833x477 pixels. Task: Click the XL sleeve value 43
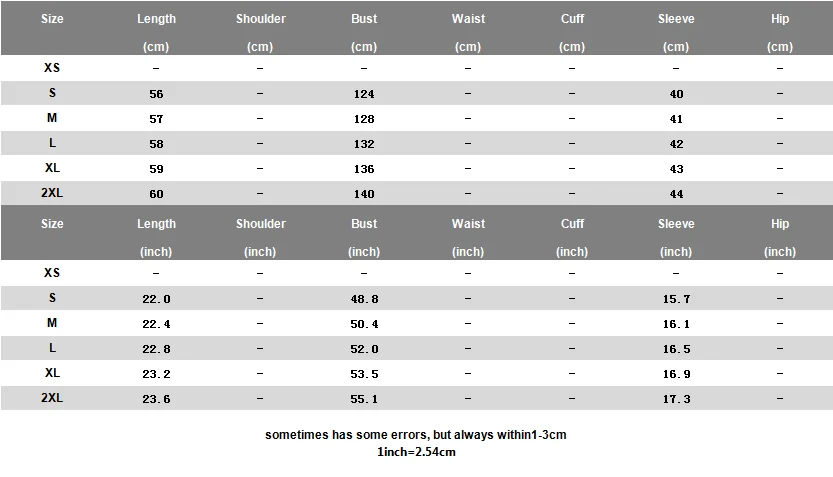pyautogui.click(x=676, y=169)
